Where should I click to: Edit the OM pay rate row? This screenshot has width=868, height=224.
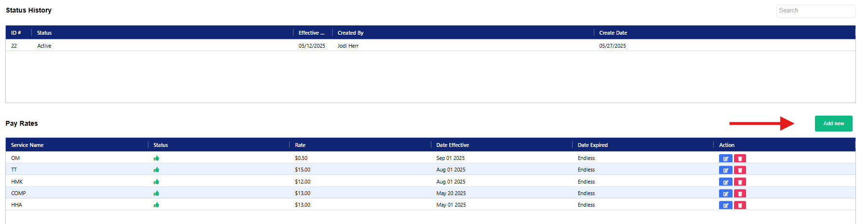point(725,158)
